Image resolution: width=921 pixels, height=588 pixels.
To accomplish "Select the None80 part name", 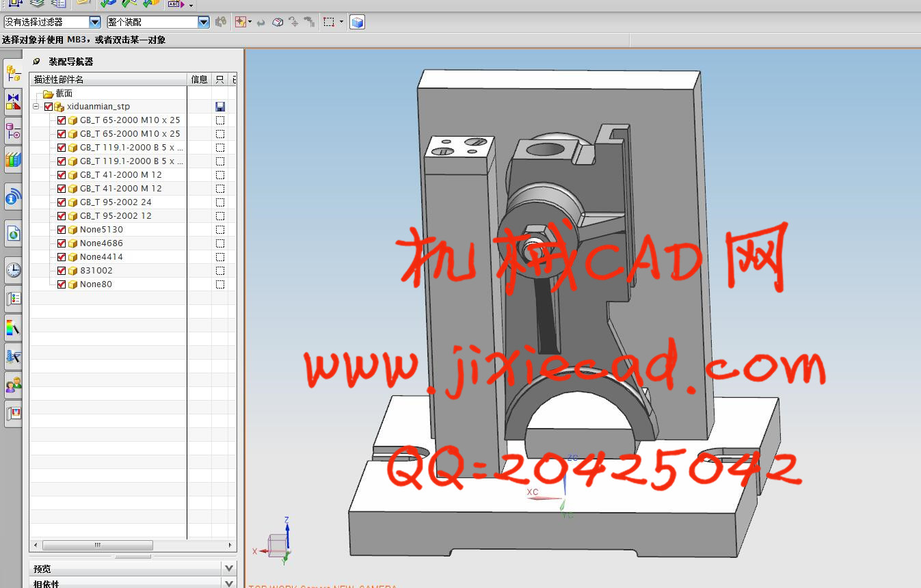I will coord(96,284).
